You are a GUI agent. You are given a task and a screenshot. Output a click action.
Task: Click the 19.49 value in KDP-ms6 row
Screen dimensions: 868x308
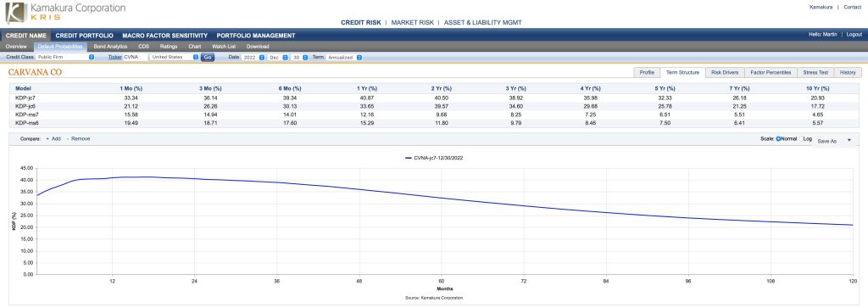[131, 123]
